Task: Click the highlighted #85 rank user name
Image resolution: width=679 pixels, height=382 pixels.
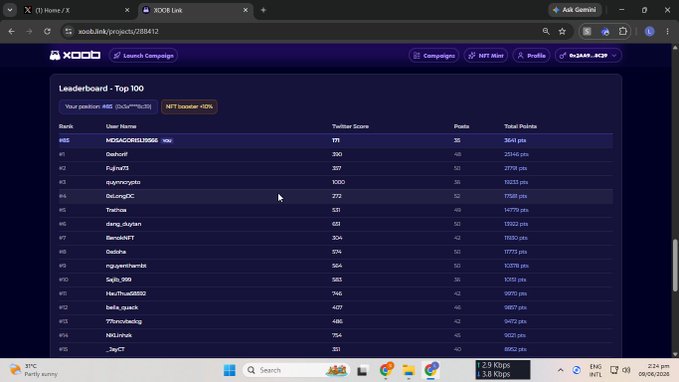Action: pyautogui.click(x=132, y=140)
